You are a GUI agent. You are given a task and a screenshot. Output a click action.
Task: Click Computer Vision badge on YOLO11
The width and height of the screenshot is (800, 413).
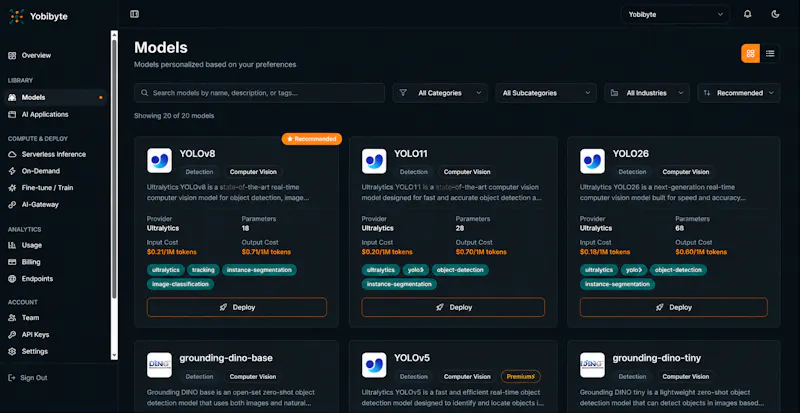click(467, 172)
